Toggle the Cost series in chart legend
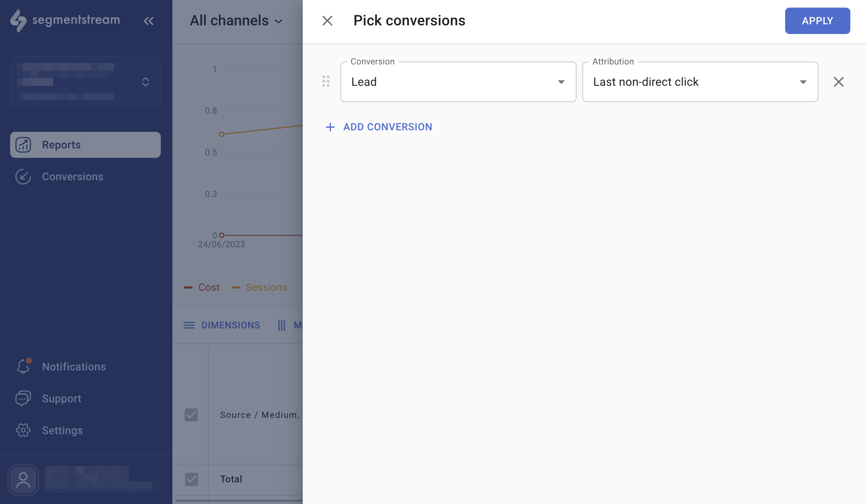The width and height of the screenshot is (867, 504). pyautogui.click(x=201, y=287)
